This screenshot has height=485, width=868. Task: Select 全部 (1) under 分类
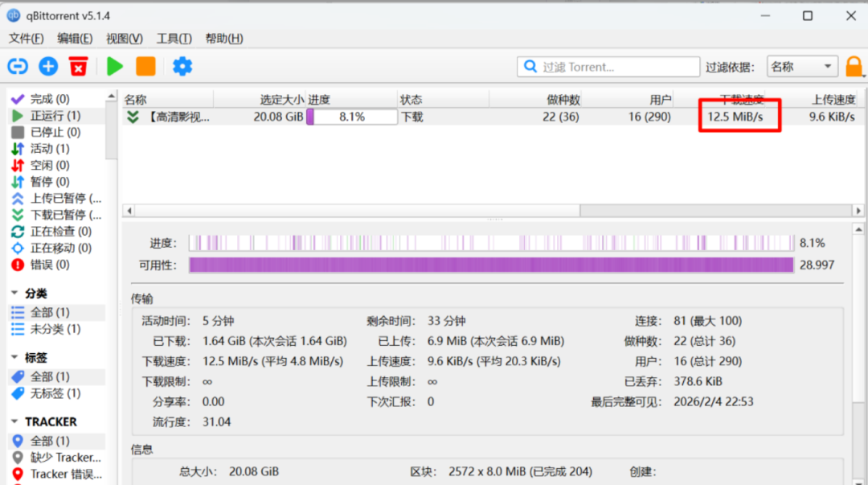coord(56,312)
